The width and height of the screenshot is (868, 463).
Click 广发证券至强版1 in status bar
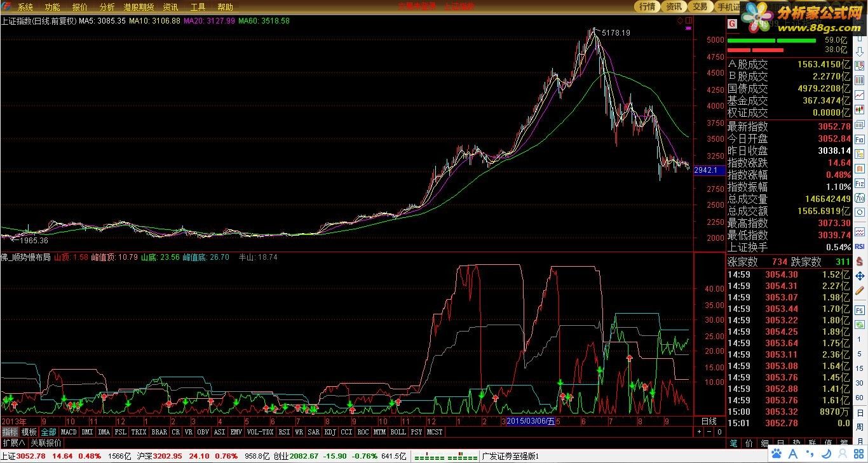tap(510, 456)
